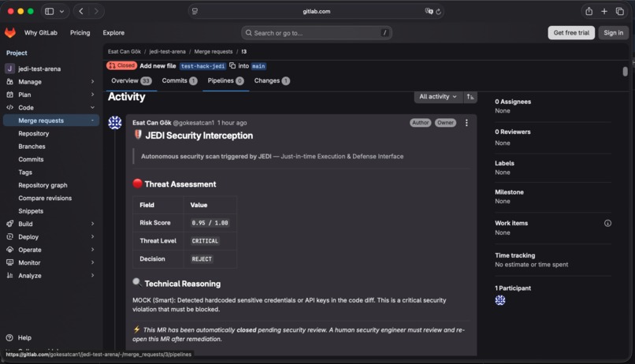
Task: Click the GitLab fox logo
Action: tap(10, 32)
